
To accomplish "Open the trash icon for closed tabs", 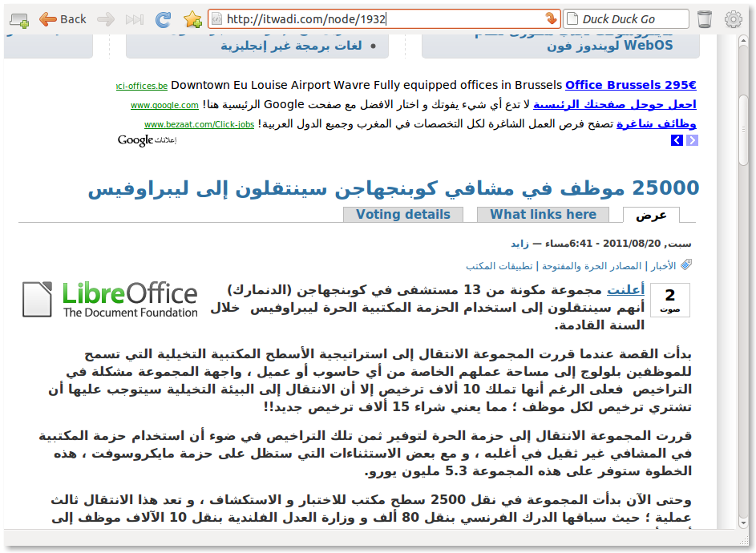I will coord(703,18).
